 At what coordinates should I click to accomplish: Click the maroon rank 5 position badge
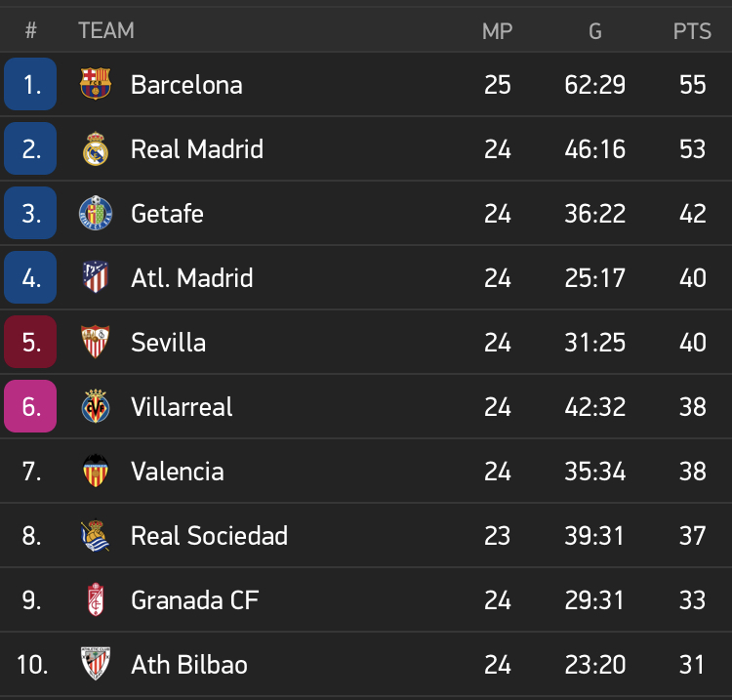click(30, 342)
